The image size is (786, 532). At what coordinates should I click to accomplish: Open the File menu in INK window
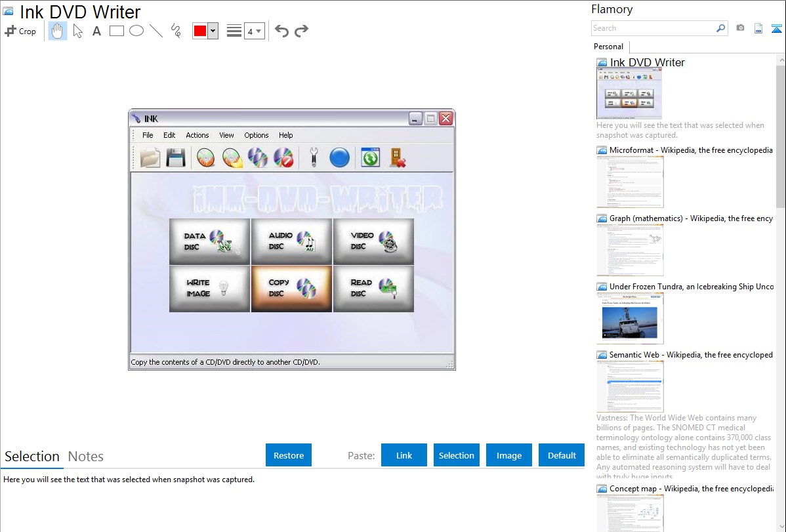(x=148, y=135)
